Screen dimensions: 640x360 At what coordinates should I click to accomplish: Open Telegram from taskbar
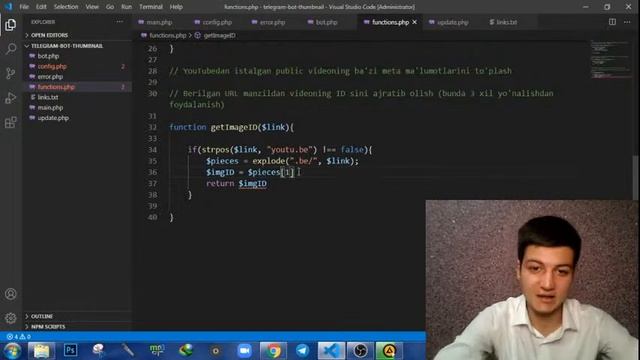pos(302,351)
